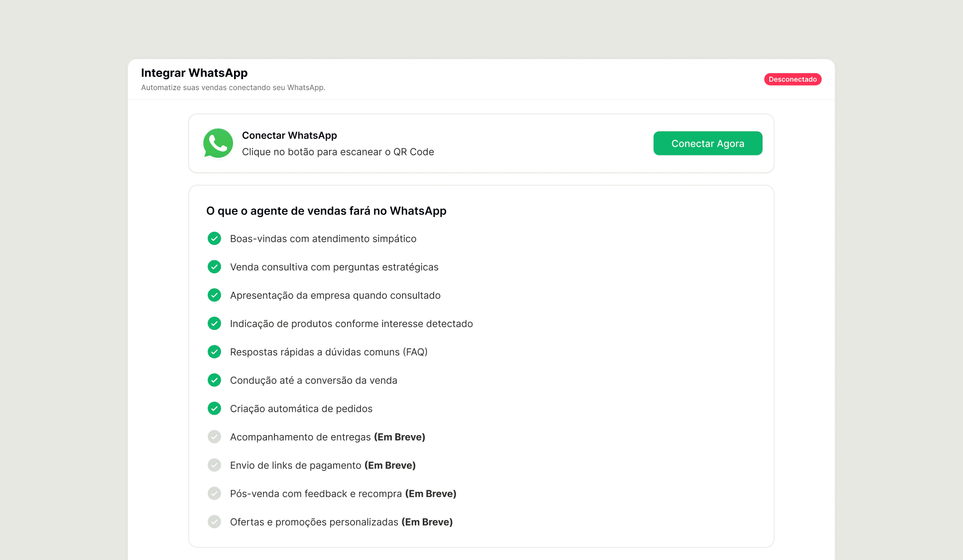The image size is (963, 560).
Task: Click 'O que o agente de vendas' heading
Action: coord(326,211)
